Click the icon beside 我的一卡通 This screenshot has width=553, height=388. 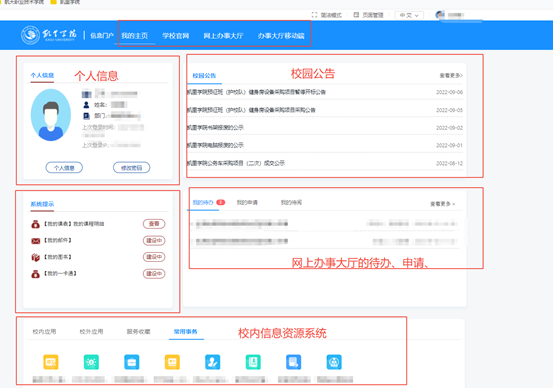[35, 274]
